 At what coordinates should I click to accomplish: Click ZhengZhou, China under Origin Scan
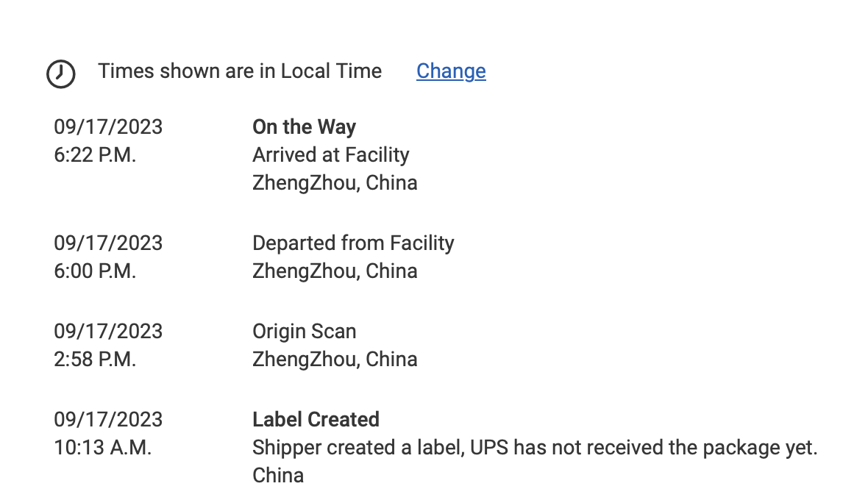(x=335, y=360)
